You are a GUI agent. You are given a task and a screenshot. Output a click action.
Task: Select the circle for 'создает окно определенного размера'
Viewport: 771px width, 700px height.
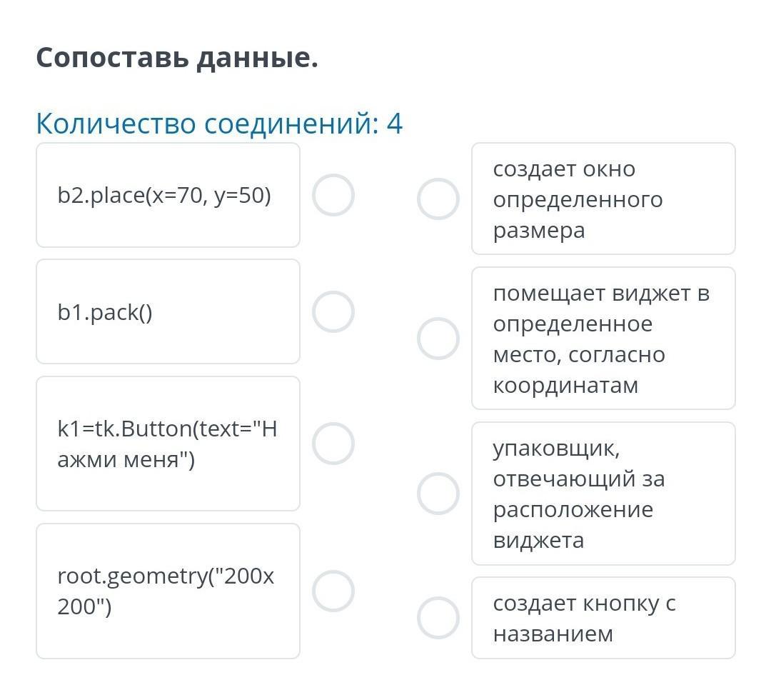click(x=438, y=199)
